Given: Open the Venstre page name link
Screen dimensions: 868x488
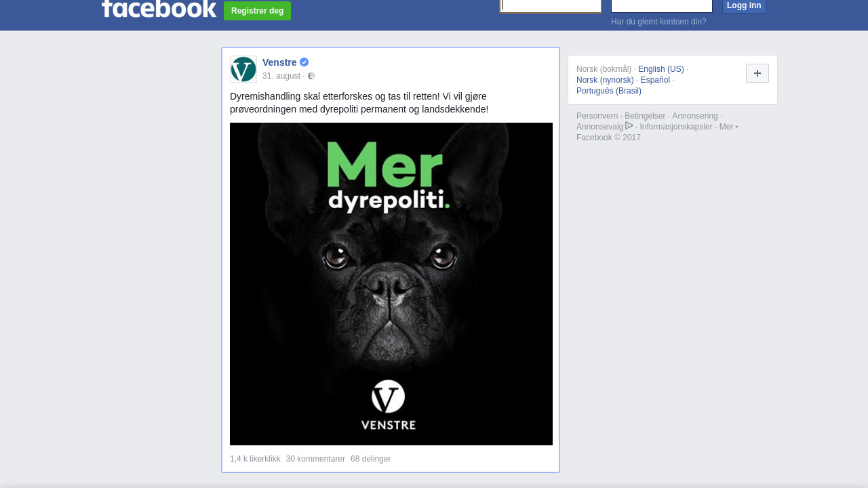Looking at the screenshot, I should tap(279, 62).
